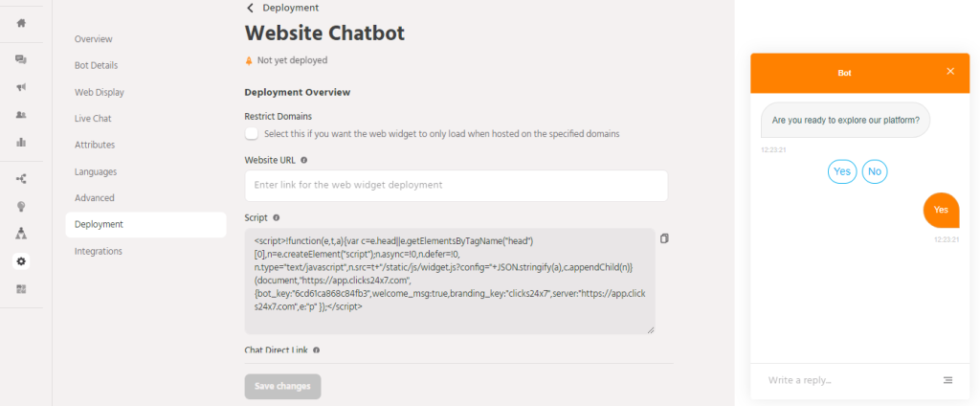Go back using the Deployment chevron
Image resolution: width=980 pixels, height=406 pixels.
point(251,8)
